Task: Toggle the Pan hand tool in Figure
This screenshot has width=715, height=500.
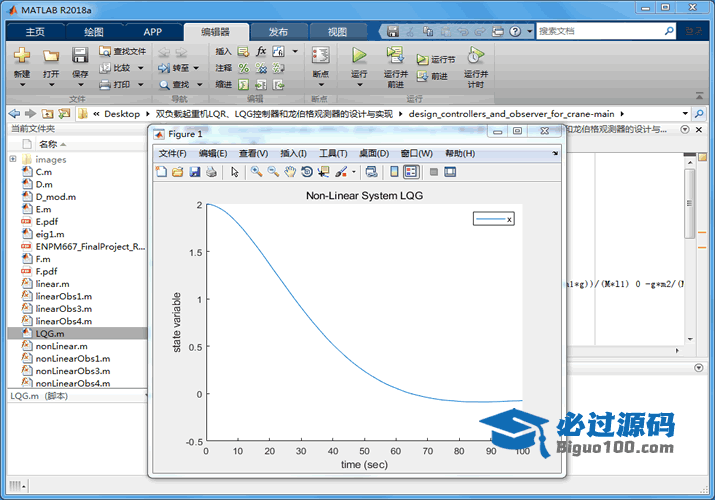Action: click(x=290, y=172)
